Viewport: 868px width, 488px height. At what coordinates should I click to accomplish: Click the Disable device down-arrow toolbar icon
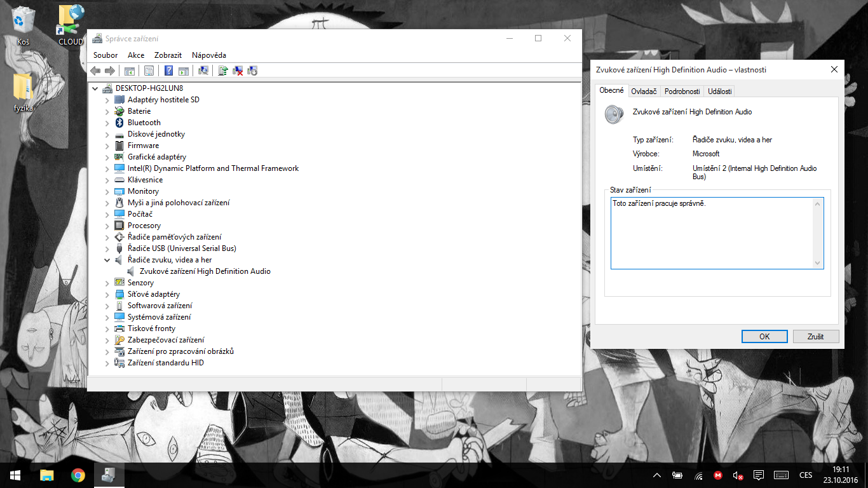click(x=252, y=71)
